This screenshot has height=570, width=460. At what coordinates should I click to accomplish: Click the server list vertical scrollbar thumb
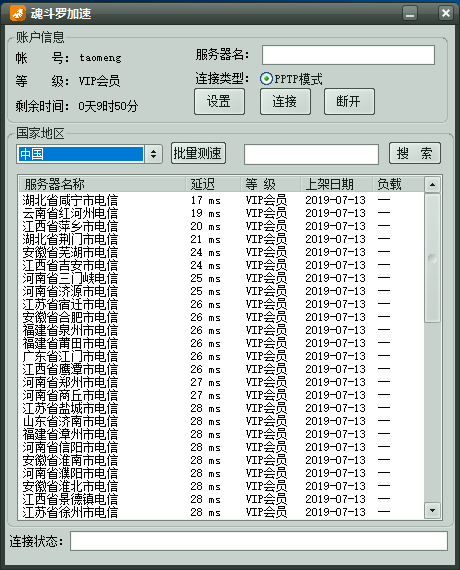pos(432,258)
